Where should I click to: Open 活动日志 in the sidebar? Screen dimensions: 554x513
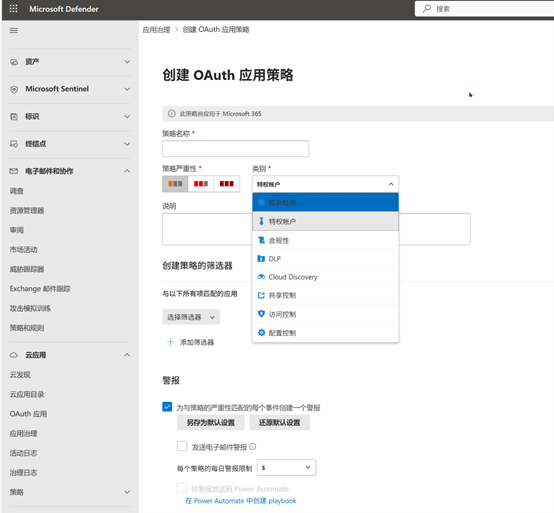[23, 453]
